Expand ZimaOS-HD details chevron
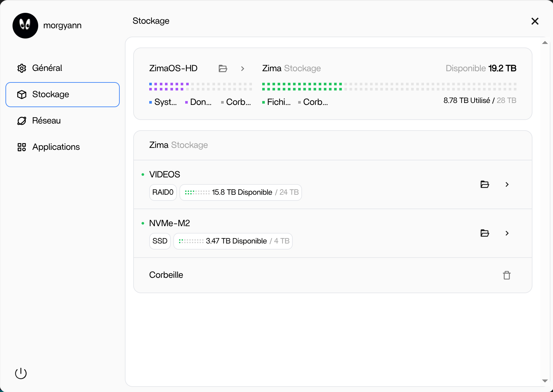553x392 pixels. [243, 68]
